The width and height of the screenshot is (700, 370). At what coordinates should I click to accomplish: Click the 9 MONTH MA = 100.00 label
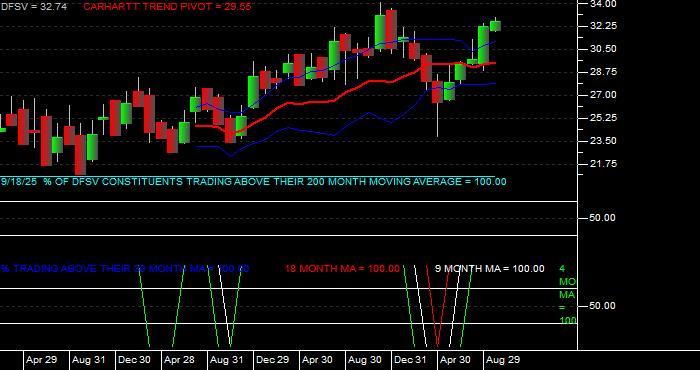coord(490,269)
